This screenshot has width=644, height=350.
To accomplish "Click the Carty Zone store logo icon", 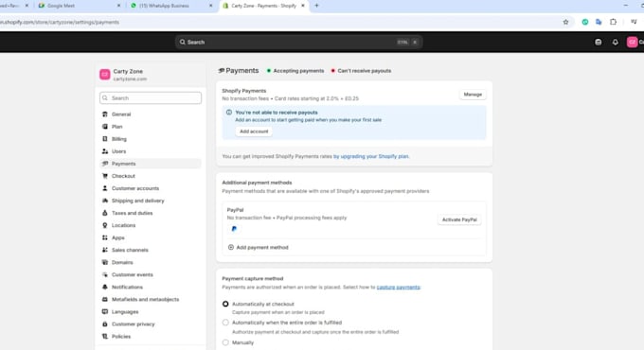I will point(105,75).
